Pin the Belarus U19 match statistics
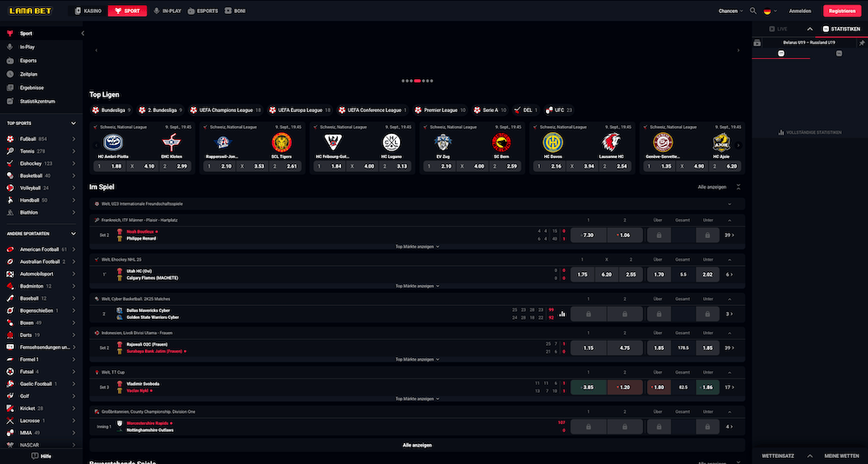Screen dimensions: 868x464 coord(861,42)
